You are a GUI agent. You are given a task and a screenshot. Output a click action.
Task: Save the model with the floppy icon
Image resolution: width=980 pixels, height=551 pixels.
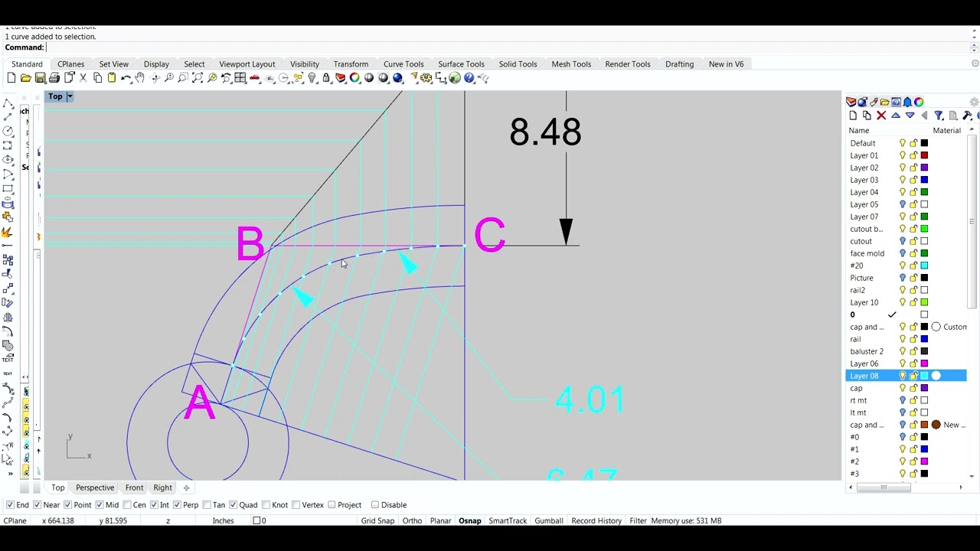click(40, 78)
